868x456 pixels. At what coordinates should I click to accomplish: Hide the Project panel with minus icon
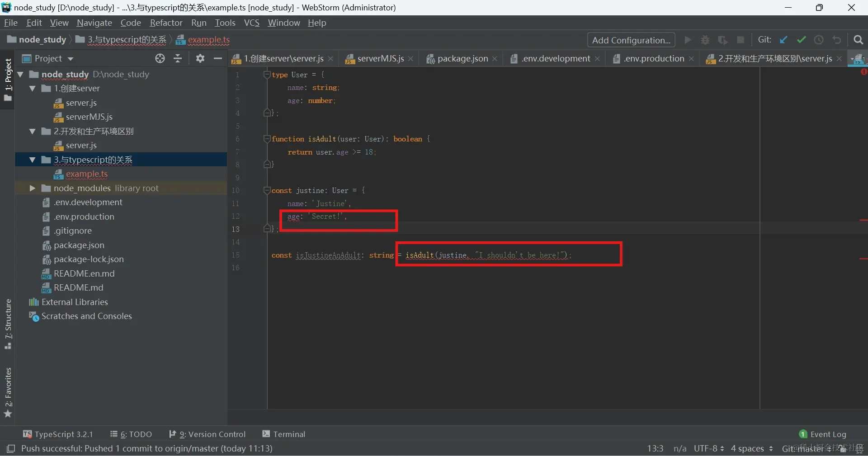(x=217, y=58)
